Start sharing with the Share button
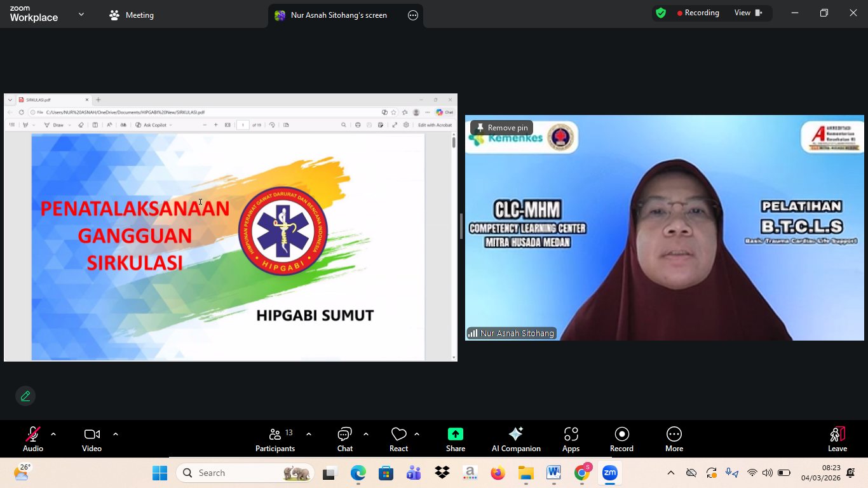 (455, 439)
